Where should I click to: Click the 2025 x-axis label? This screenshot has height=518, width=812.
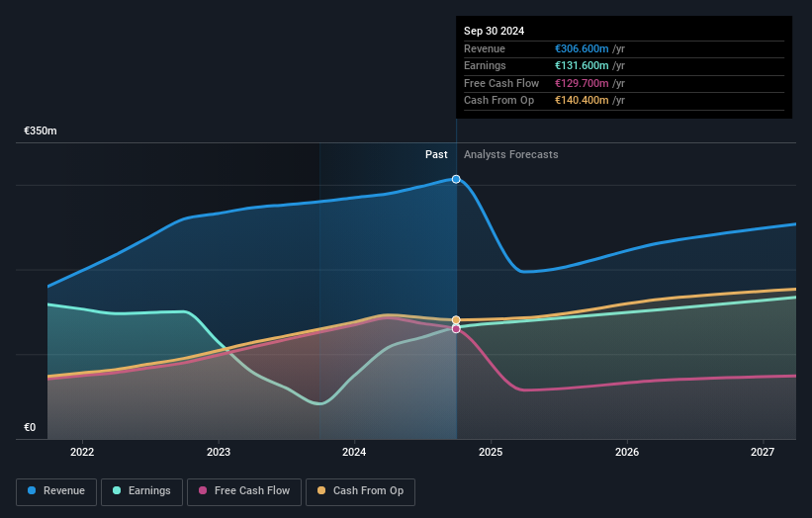click(x=491, y=453)
